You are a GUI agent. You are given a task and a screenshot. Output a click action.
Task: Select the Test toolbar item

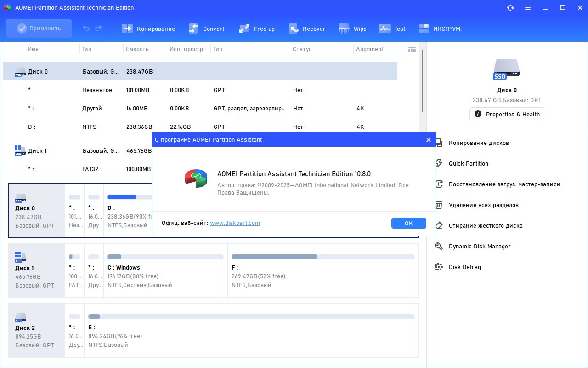pyautogui.click(x=392, y=29)
